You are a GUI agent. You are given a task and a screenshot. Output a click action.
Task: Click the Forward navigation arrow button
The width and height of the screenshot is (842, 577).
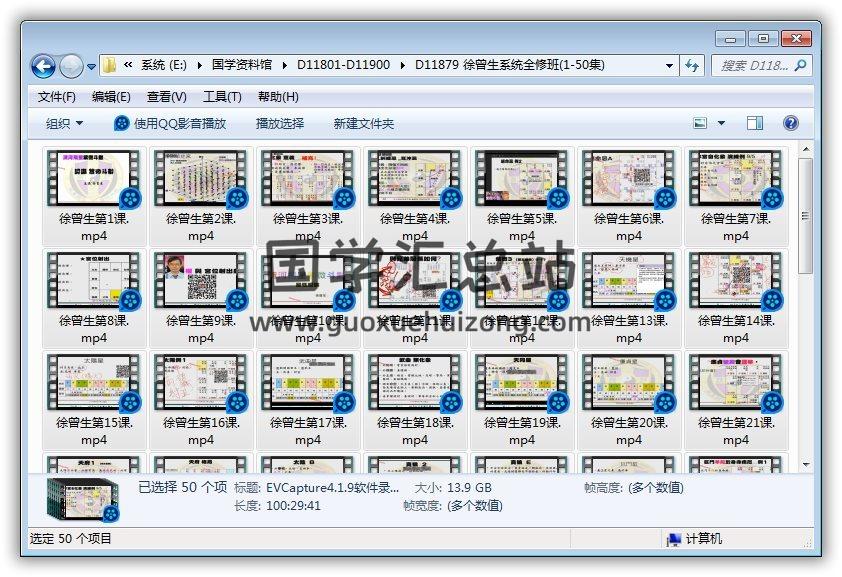(71, 66)
